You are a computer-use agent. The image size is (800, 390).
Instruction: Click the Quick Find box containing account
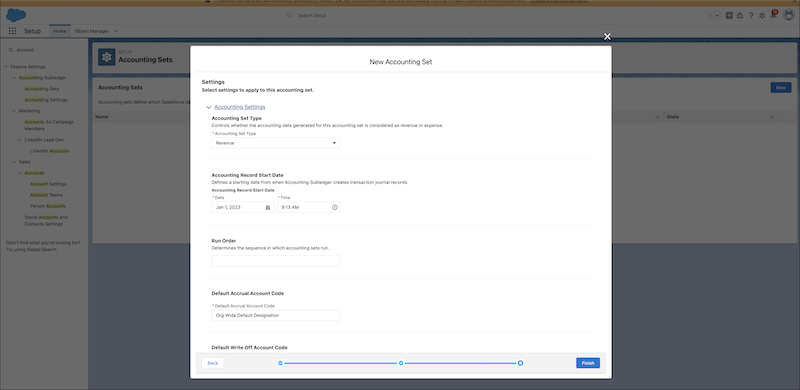44,50
